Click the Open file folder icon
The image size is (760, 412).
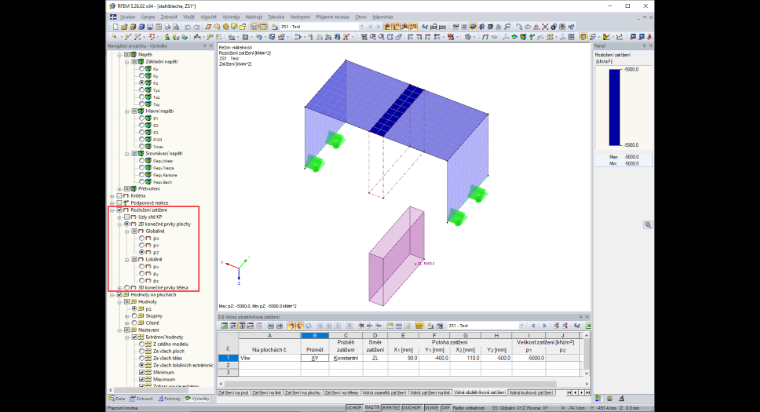click(x=124, y=27)
